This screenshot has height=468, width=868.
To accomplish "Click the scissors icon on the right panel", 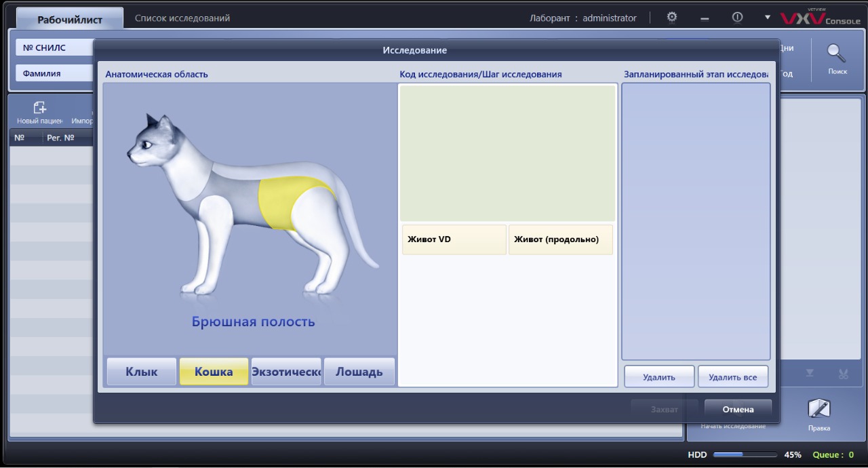I will 843,374.
